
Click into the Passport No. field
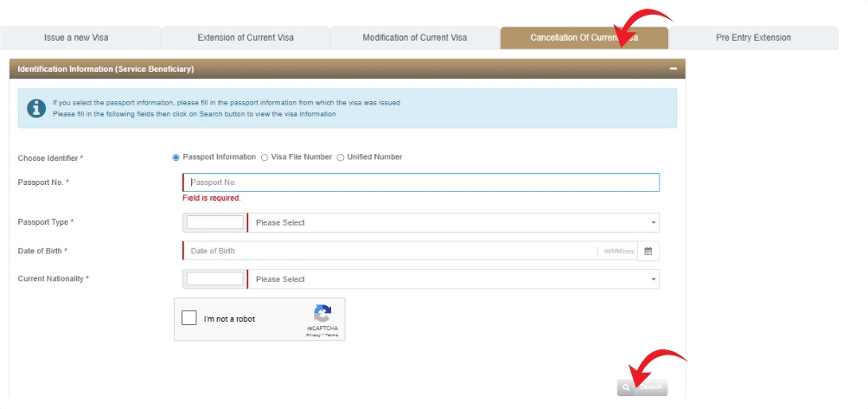(421, 182)
